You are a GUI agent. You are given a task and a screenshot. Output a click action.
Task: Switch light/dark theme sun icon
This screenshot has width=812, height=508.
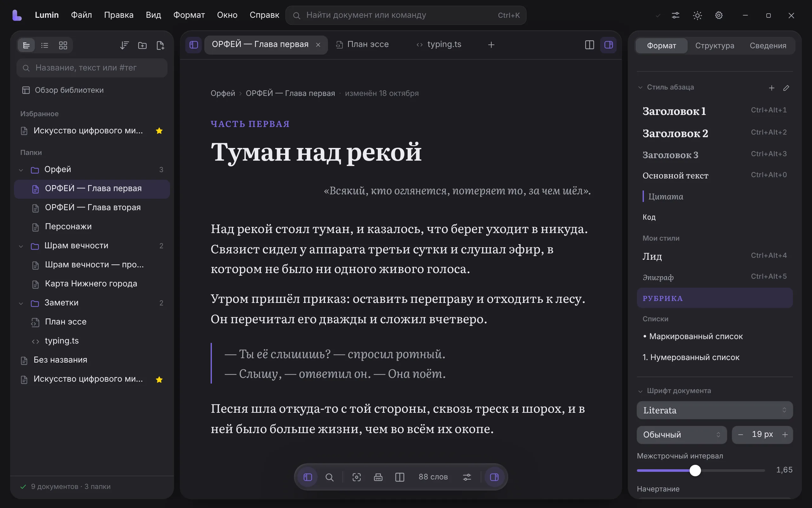click(697, 15)
